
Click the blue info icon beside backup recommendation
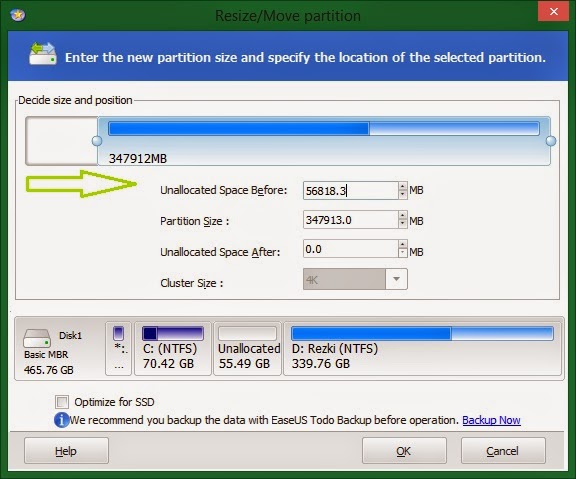coord(61,420)
